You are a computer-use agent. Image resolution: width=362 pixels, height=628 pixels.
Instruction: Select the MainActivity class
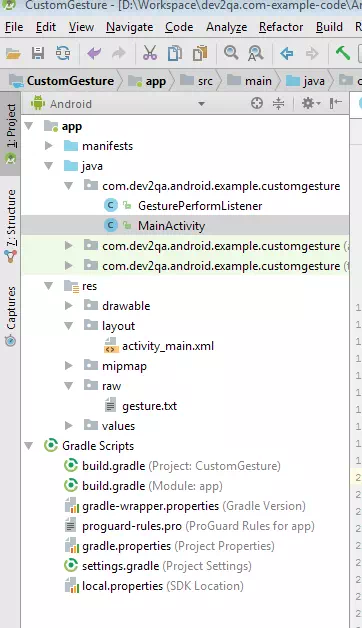coord(171,226)
